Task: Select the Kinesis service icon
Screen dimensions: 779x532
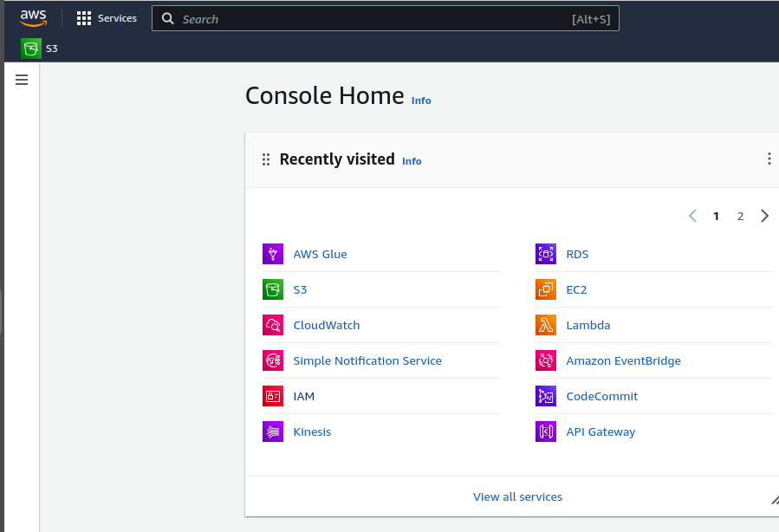Action: pos(272,431)
